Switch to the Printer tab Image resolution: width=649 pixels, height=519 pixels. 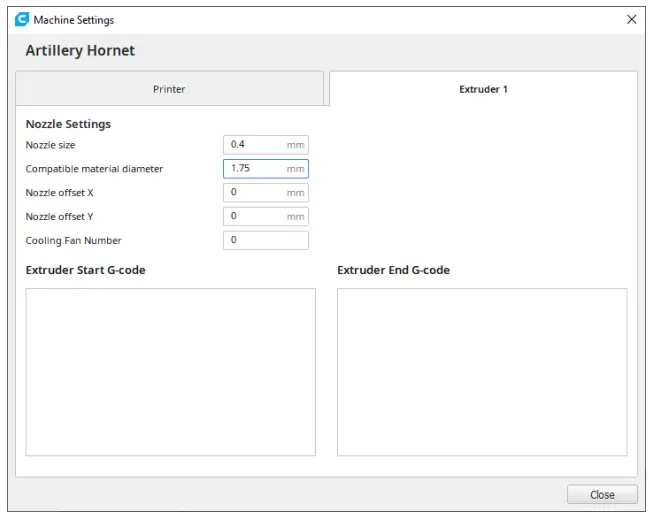pos(169,89)
